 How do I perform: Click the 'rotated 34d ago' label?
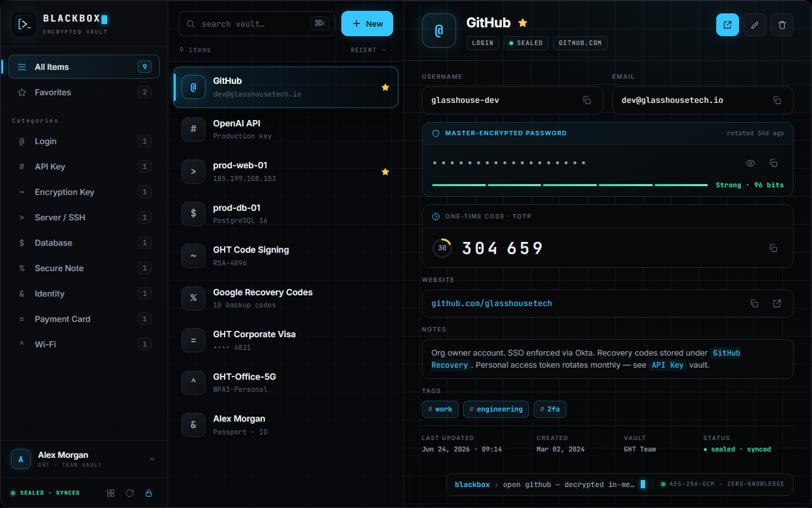click(756, 133)
